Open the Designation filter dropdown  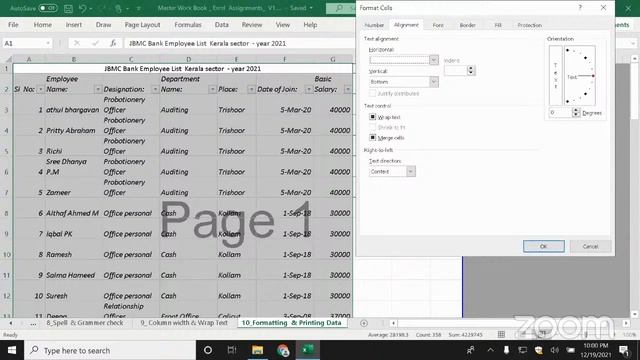[x=155, y=89]
